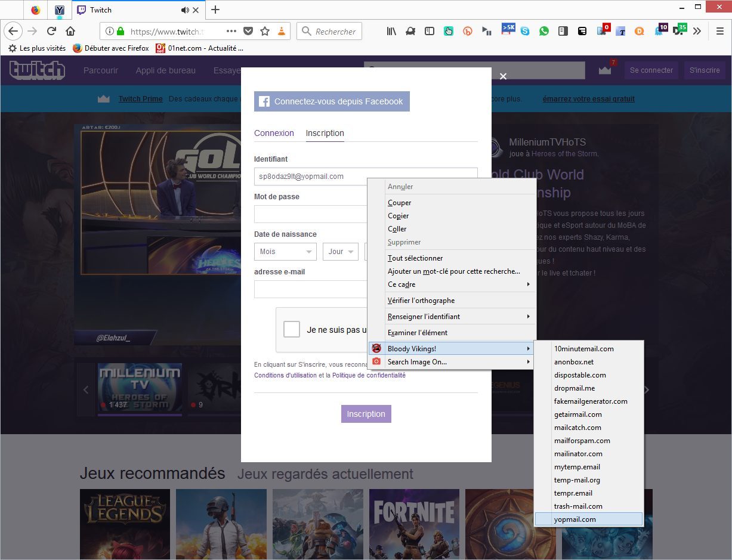Save page to Pocket icon
Image resolution: width=732 pixels, height=560 pixels.
(248, 31)
